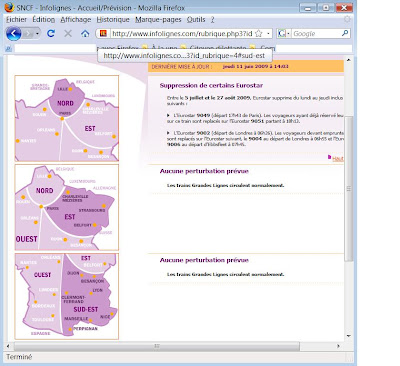This screenshot has width=400, height=366.
Task: Click the stop loading X icon
Action: (68, 33)
